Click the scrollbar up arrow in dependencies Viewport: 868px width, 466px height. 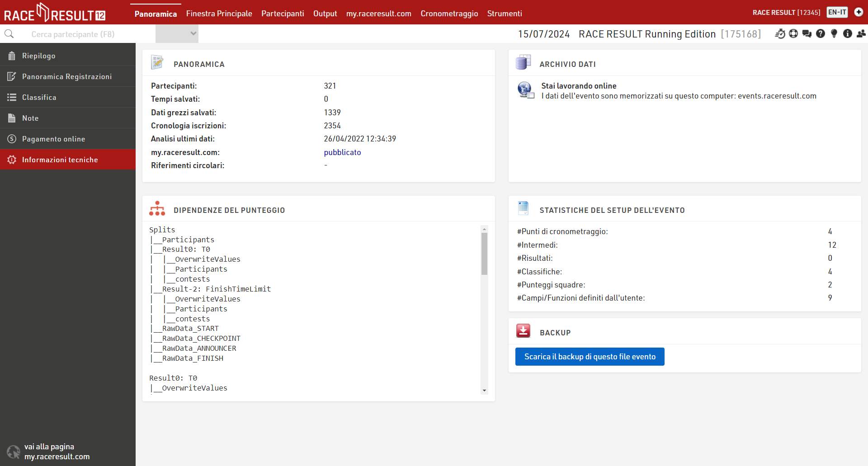click(x=484, y=229)
